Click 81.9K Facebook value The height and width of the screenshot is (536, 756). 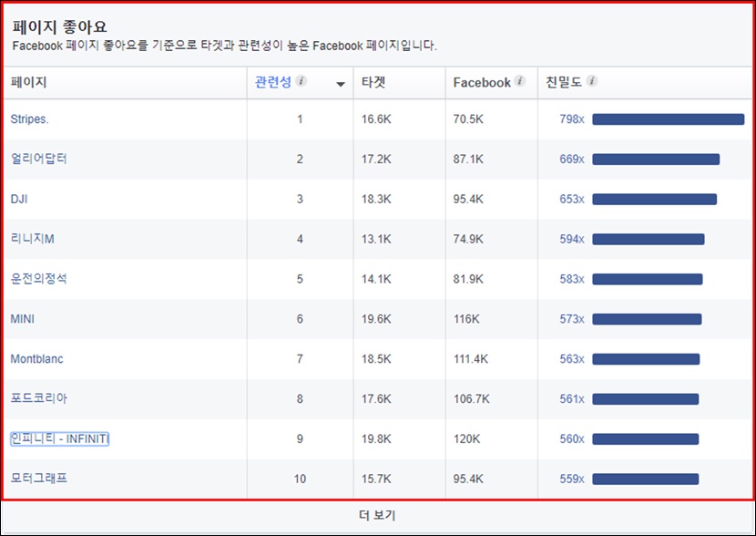[x=468, y=279]
